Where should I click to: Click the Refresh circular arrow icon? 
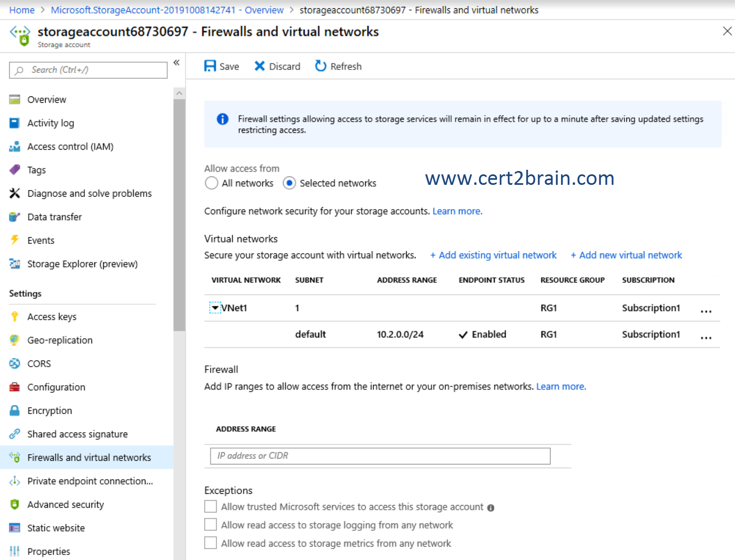321,66
